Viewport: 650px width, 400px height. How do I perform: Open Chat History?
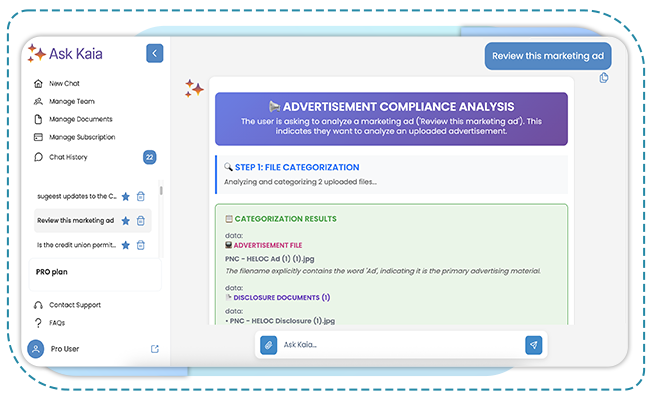click(68, 157)
